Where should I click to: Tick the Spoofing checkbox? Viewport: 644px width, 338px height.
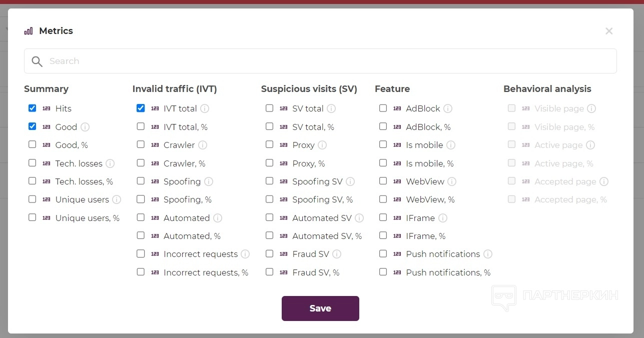141,181
